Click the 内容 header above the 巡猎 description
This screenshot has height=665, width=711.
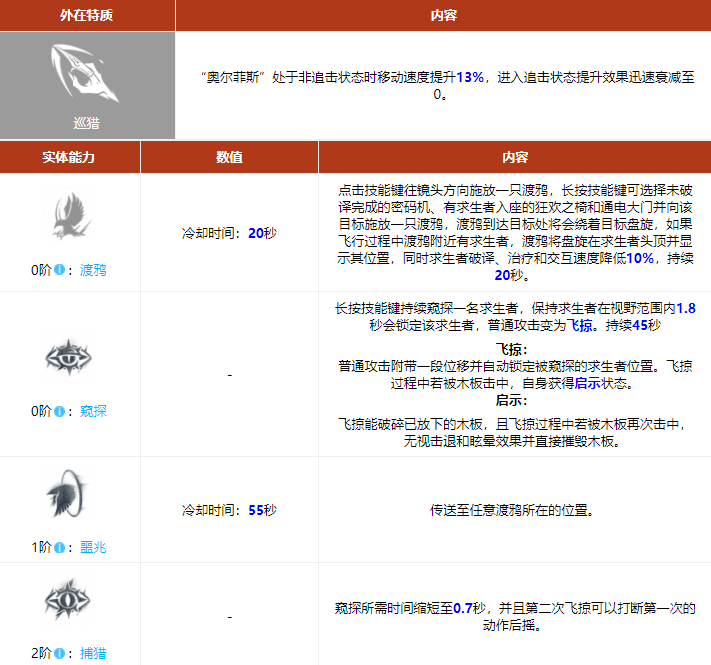tap(443, 15)
